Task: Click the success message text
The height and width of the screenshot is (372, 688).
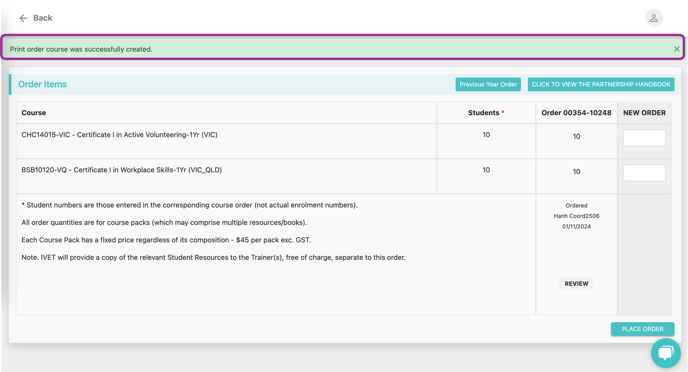Action: pyautogui.click(x=81, y=49)
